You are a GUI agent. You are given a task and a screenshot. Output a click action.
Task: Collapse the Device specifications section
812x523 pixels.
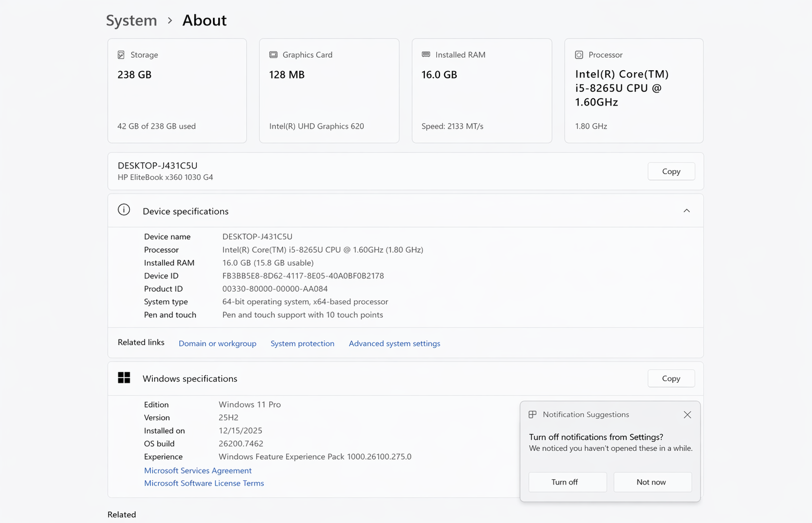point(686,211)
